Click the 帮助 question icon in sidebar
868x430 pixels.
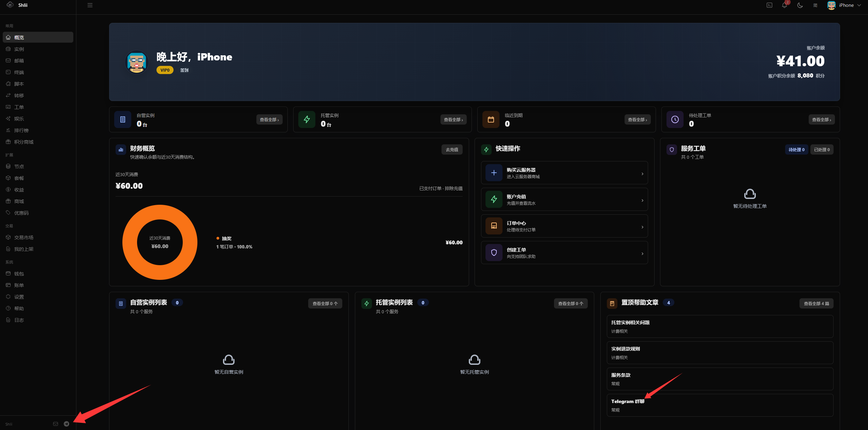8,308
